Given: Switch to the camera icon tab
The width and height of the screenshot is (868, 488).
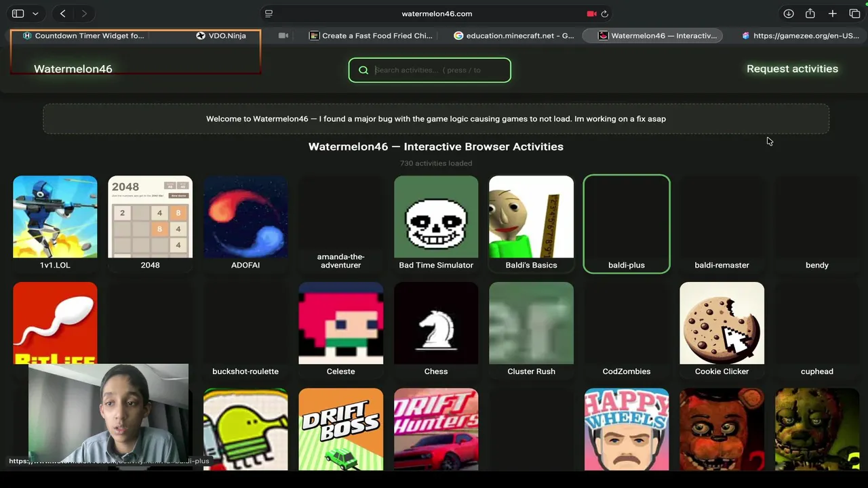Looking at the screenshot, I should click(283, 36).
